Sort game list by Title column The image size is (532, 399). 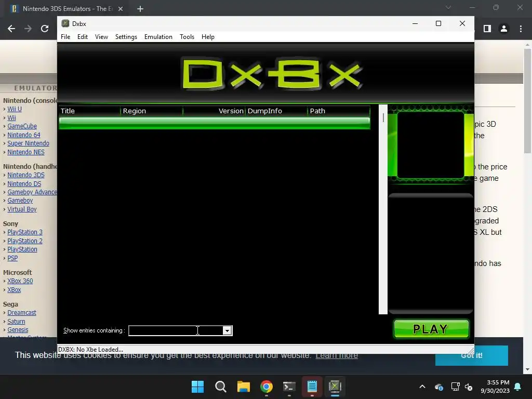click(89, 111)
